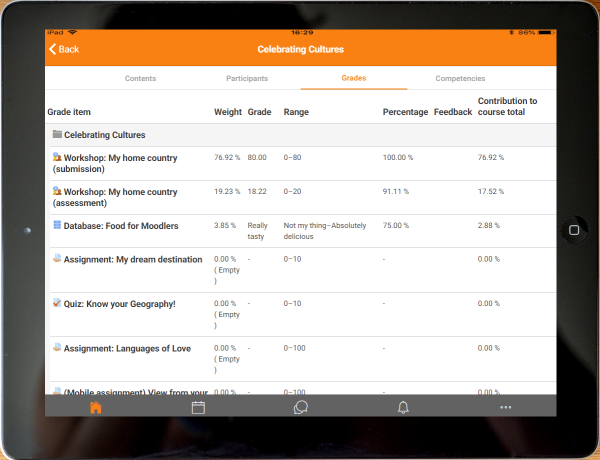Open Quiz: Know your Geography! link
The image size is (600, 460).
coord(119,304)
